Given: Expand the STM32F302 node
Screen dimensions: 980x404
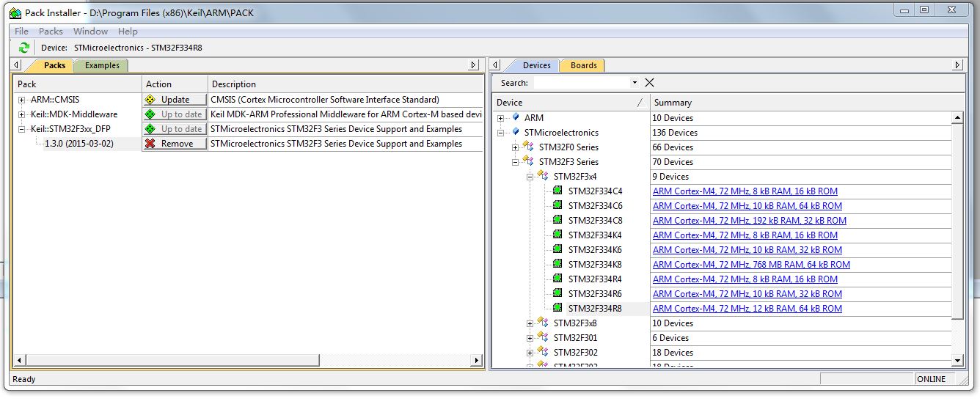Looking at the screenshot, I should 530,353.
